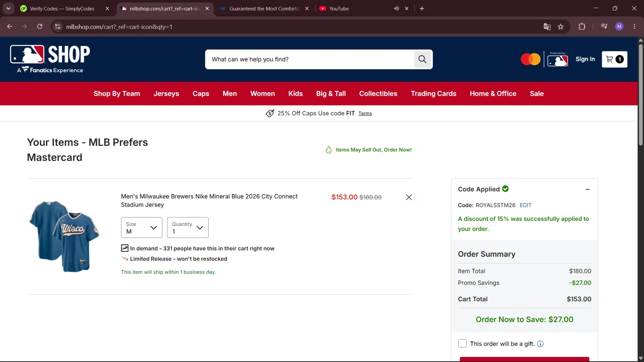Click the 'Order Now to Save: $27.00' text
The image size is (644, 362).
pyautogui.click(x=525, y=320)
